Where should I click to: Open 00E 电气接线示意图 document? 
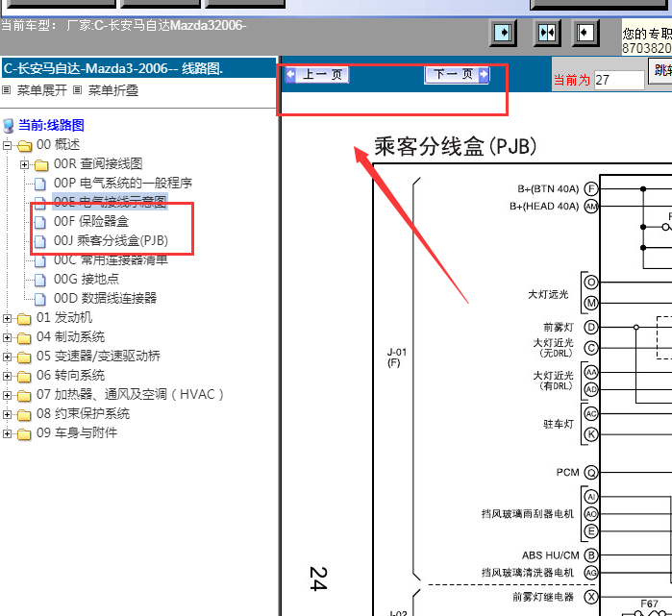coord(111,202)
